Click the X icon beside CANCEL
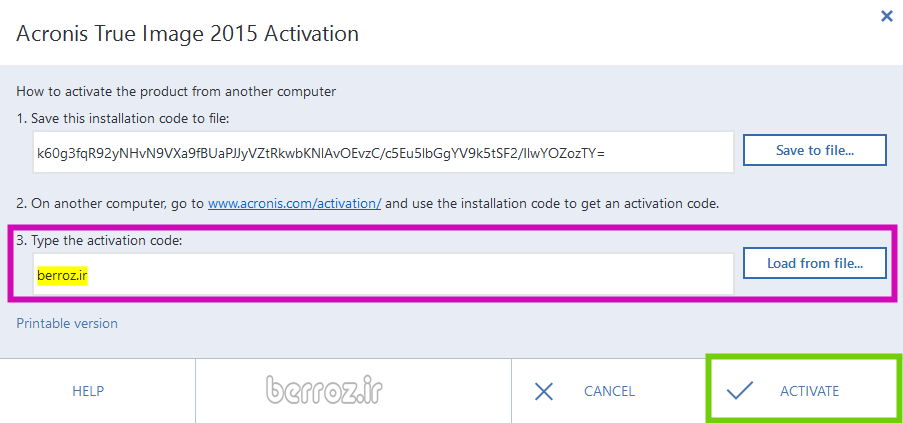The height and width of the screenshot is (423, 903). point(544,391)
